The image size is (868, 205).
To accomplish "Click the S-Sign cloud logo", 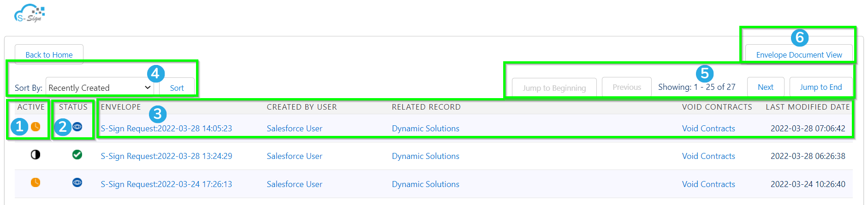I will coord(30,13).
